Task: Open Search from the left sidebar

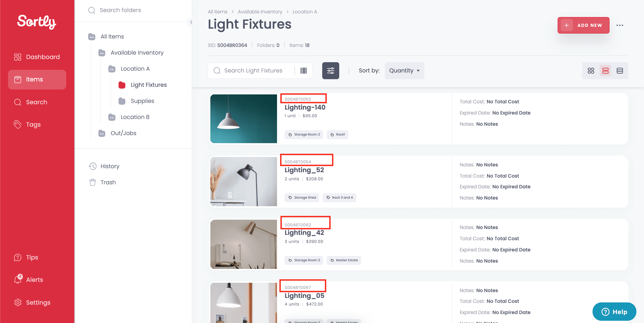Action: tap(37, 102)
